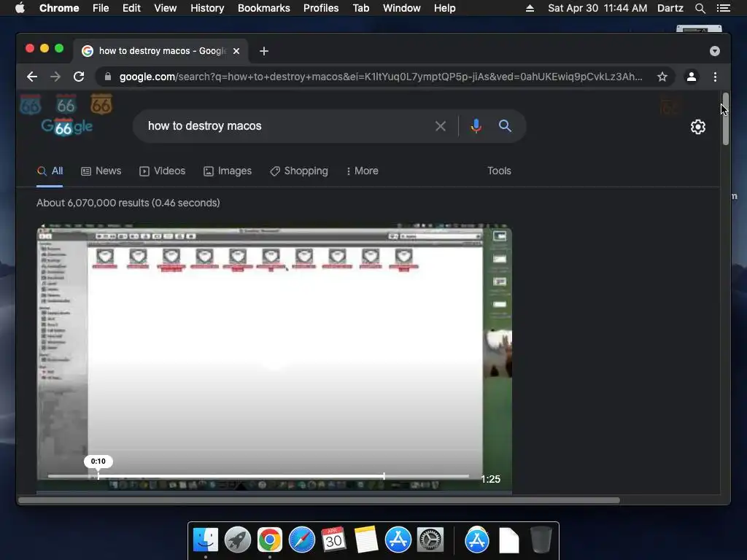Viewport: 747px width, 560px height.
Task: Open the Apple menu
Action: [x=20, y=8]
